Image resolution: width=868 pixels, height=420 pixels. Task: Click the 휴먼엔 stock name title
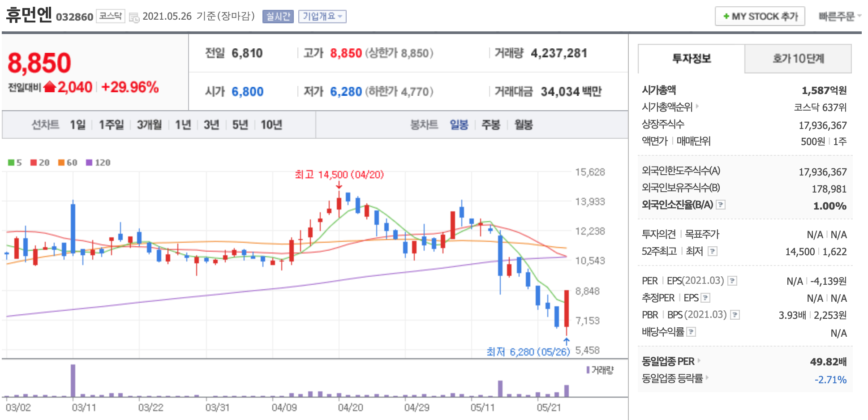click(x=29, y=15)
